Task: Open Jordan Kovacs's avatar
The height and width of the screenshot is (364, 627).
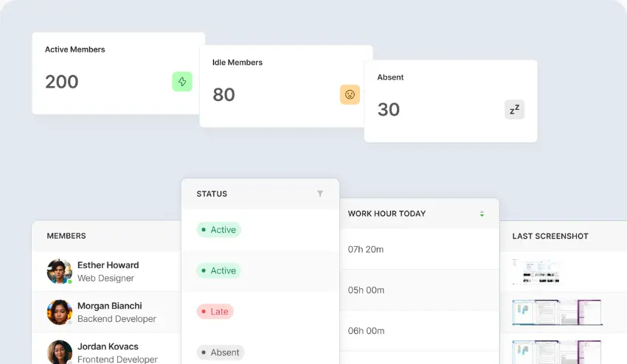Action: (x=60, y=352)
